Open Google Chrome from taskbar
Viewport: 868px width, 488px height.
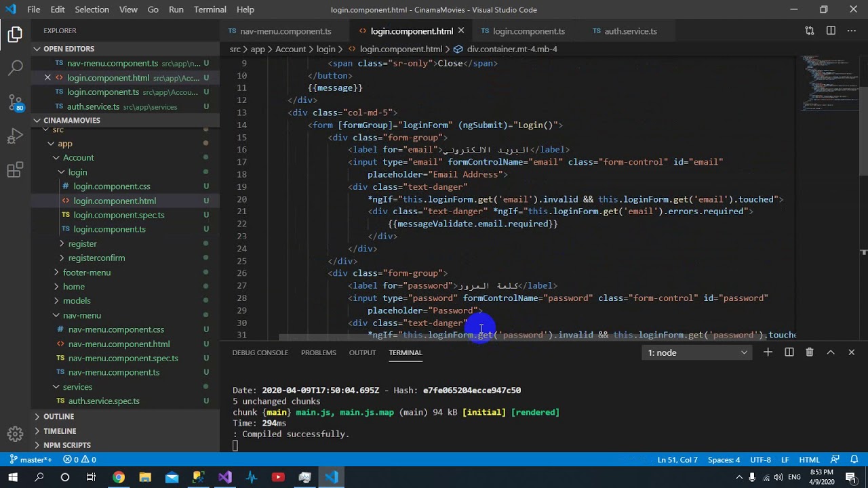point(119,477)
